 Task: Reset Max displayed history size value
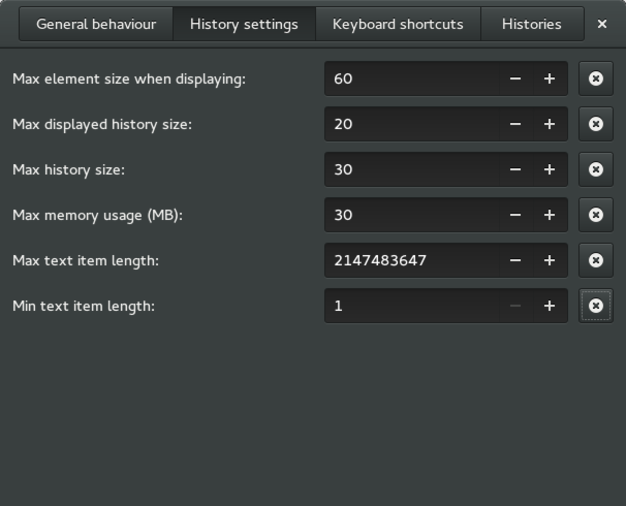click(596, 124)
